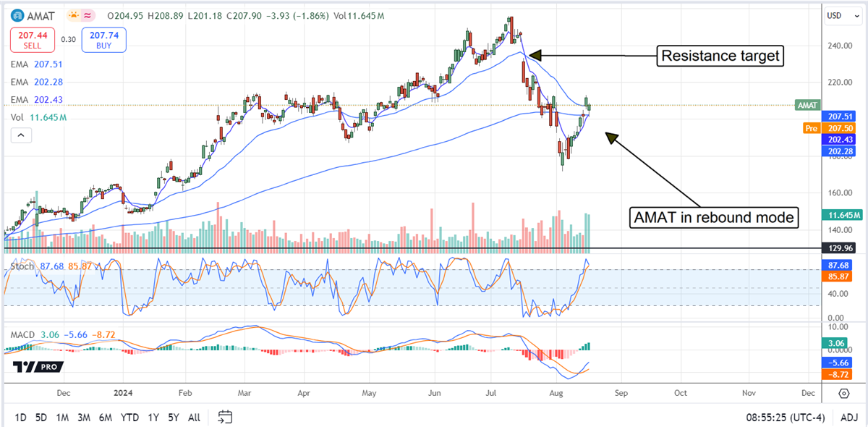This screenshot has height=427, width=868.
Task: Click the 3.06 MACD histogram axis label
Action: (x=836, y=343)
